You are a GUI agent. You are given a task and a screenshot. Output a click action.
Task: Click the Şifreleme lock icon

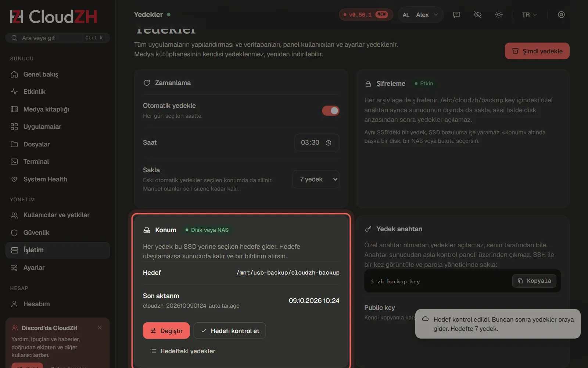point(368,84)
